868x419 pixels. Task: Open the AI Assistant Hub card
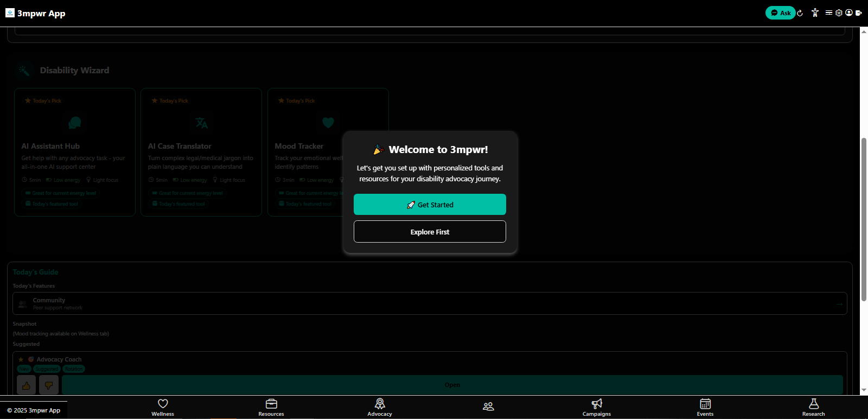click(75, 152)
